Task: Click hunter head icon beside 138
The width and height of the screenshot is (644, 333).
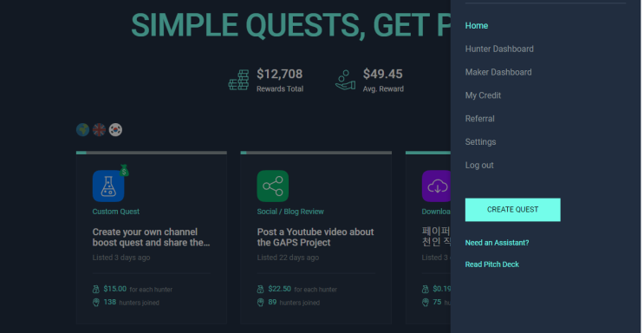Action: click(x=96, y=303)
